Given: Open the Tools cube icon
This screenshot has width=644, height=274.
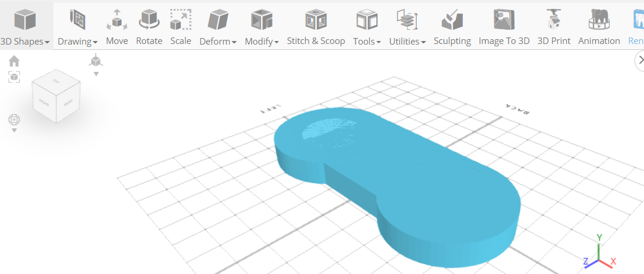Looking at the screenshot, I should click(x=367, y=20).
